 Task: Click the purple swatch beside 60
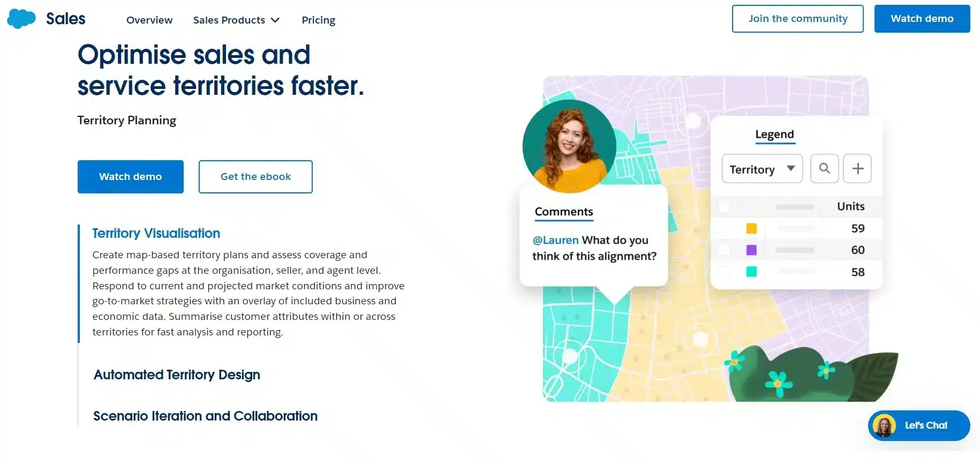[x=751, y=250]
